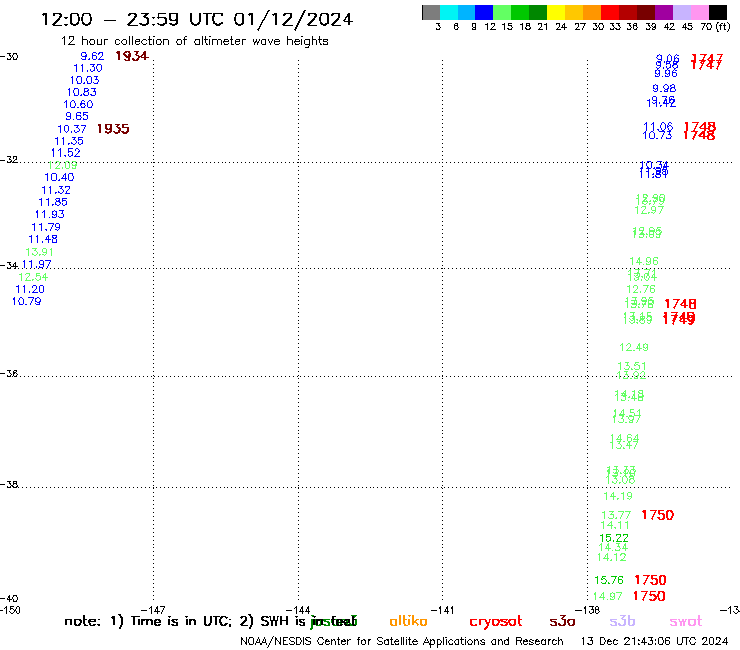This screenshot has height=650, width=740.
Task: Click the lavender swatch in the color scale
Action: [x=682, y=12]
